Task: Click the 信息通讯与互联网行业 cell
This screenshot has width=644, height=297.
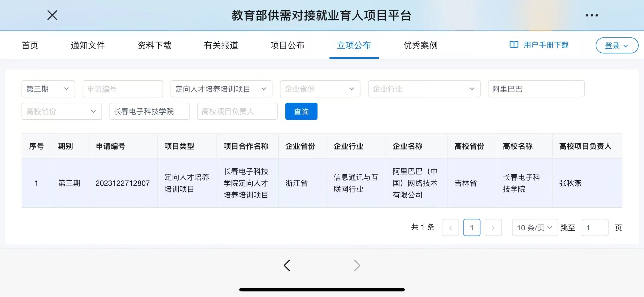Action: click(x=356, y=183)
